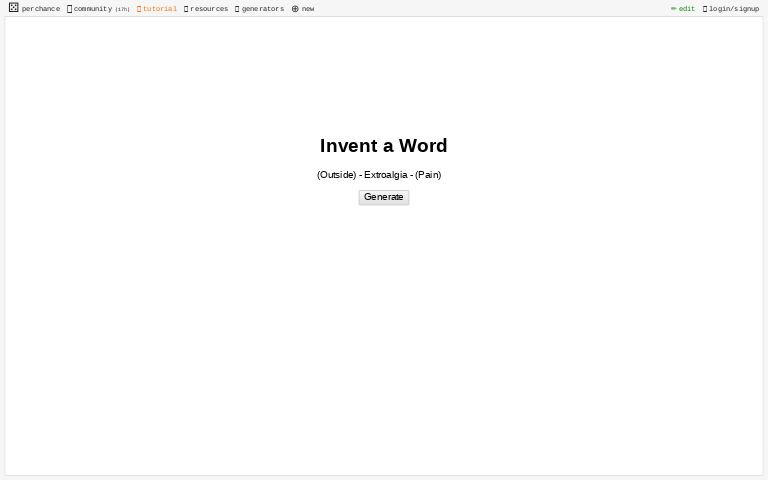Open the edit link text
This screenshot has height=480, width=768.
pos(687,9)
